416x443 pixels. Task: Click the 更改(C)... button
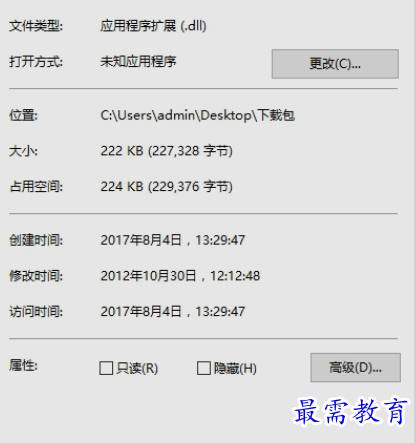pyautogui.click(x=335, y=64)
